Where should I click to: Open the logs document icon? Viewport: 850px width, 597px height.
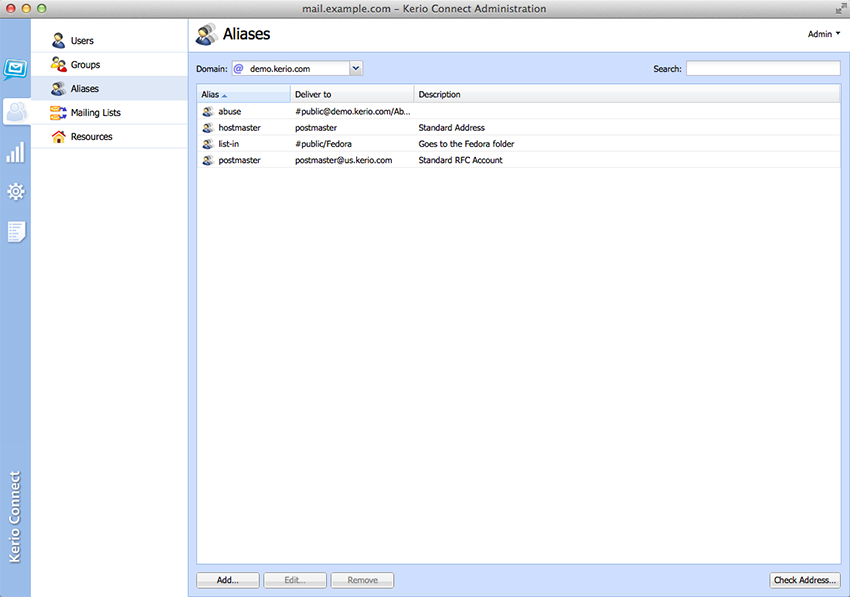click(x=15, y=232)
